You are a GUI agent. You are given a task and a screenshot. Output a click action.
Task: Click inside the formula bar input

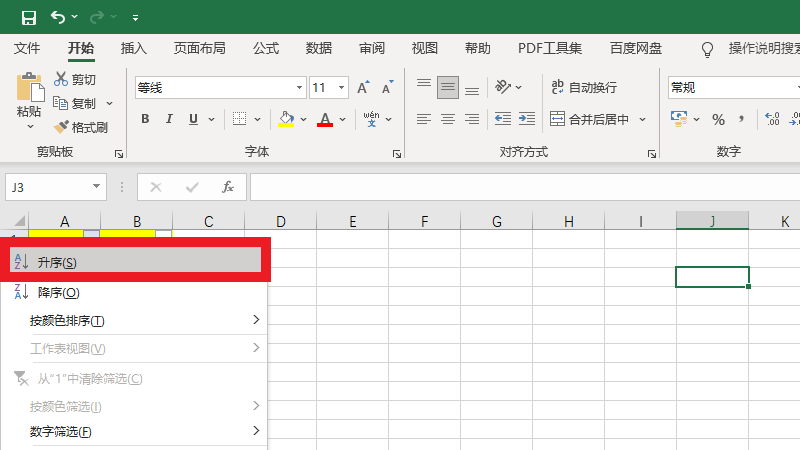[520, 187]
